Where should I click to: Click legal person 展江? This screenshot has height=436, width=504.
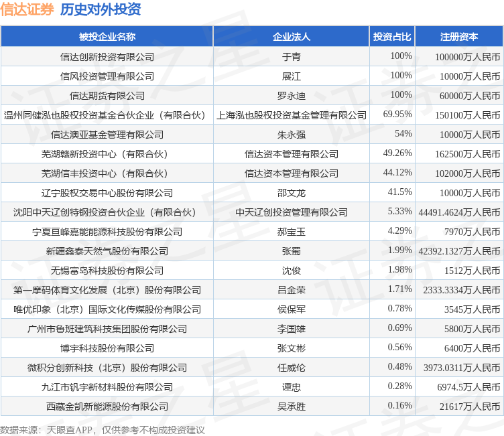(292, 76)
